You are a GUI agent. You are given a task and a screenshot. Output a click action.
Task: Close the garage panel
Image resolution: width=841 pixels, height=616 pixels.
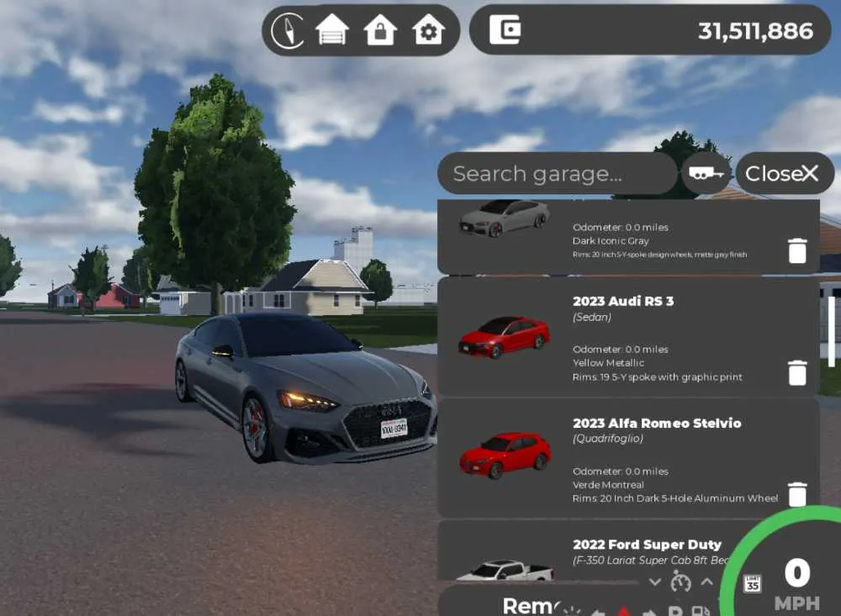(x=784, y=173)
